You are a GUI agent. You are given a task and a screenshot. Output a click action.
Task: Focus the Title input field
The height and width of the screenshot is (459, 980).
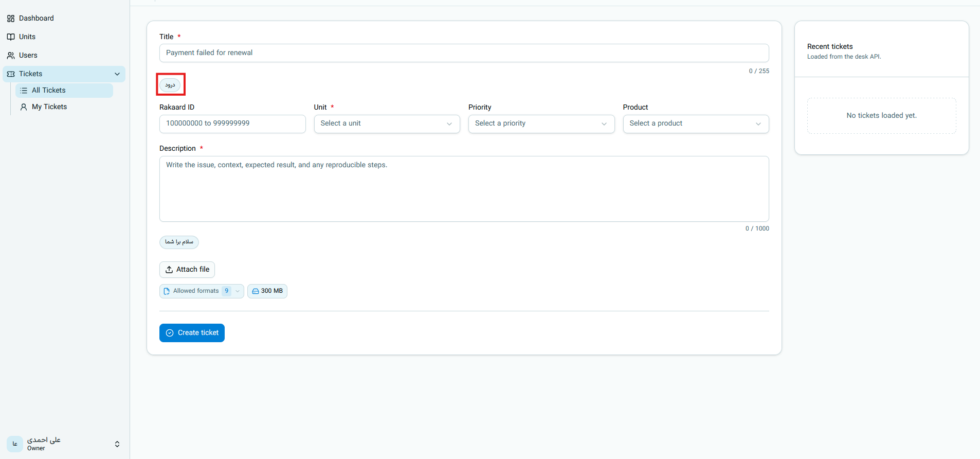[x=464, y=53]
